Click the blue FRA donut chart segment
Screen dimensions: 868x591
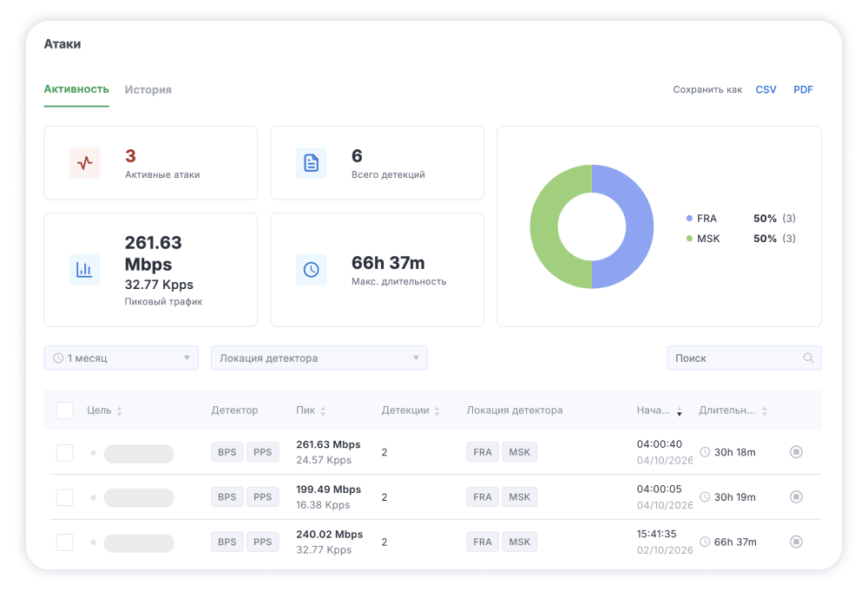[x=640, y=227]
